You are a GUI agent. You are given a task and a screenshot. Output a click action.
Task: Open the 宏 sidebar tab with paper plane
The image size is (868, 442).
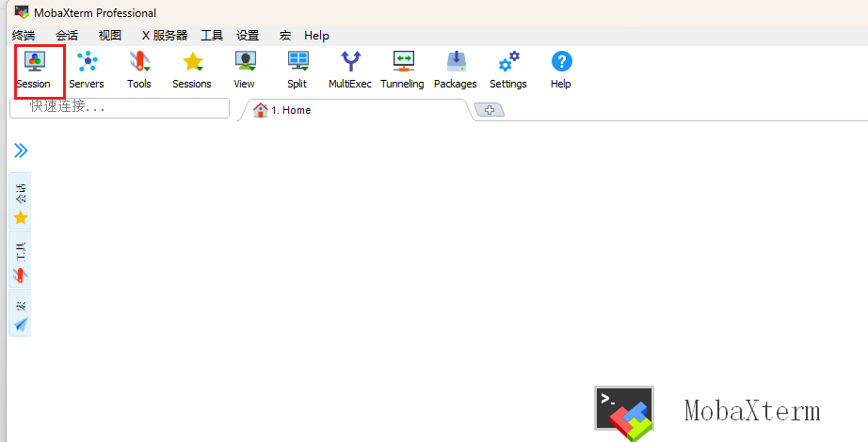tap(21, 312)
